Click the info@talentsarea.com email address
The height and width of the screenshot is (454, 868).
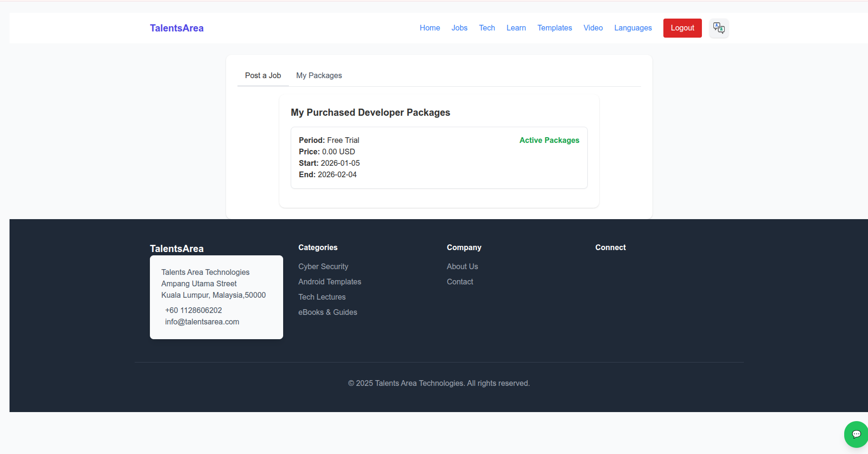[202, 322]
